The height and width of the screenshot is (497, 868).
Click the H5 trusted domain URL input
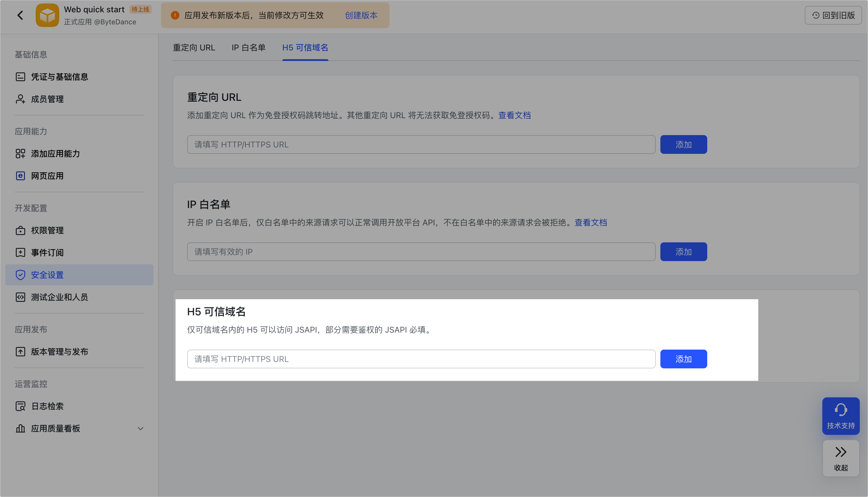click(421, 359)
